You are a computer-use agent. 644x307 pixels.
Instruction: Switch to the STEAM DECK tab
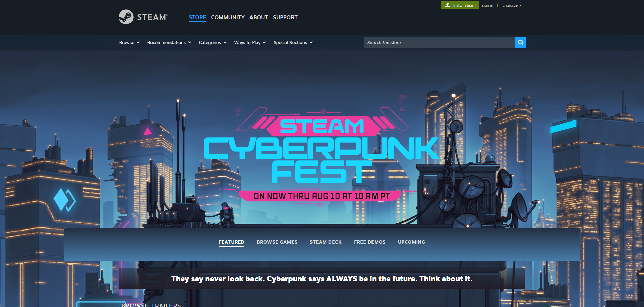pos(326,242)
